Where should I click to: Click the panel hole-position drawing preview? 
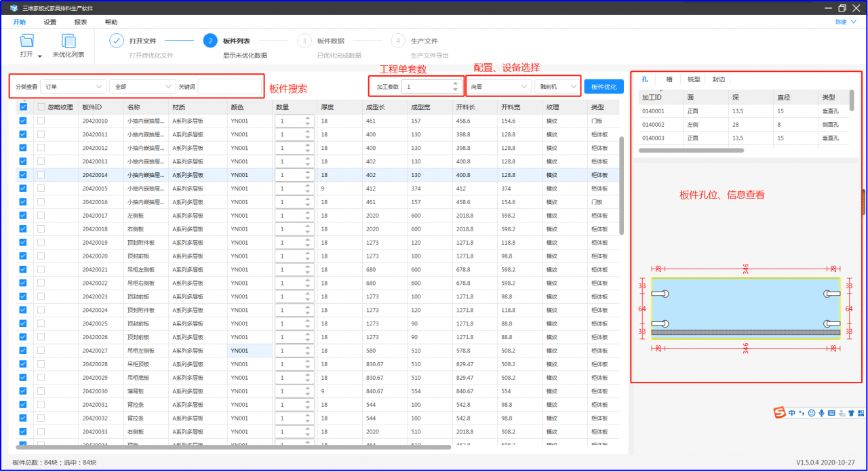(746, 308)
